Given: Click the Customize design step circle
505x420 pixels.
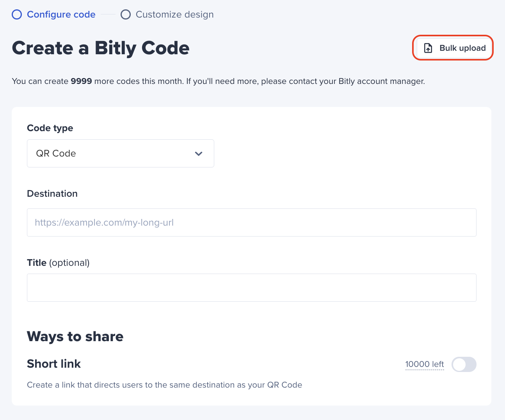Looking at the screenshot, I should tap(126, 14).
